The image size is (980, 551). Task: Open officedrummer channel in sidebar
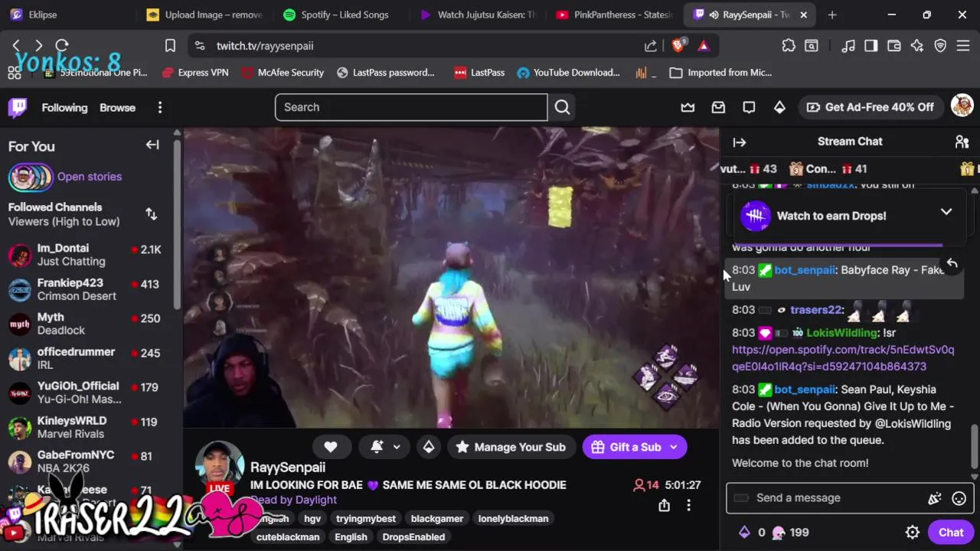click(x=91, y=358)
